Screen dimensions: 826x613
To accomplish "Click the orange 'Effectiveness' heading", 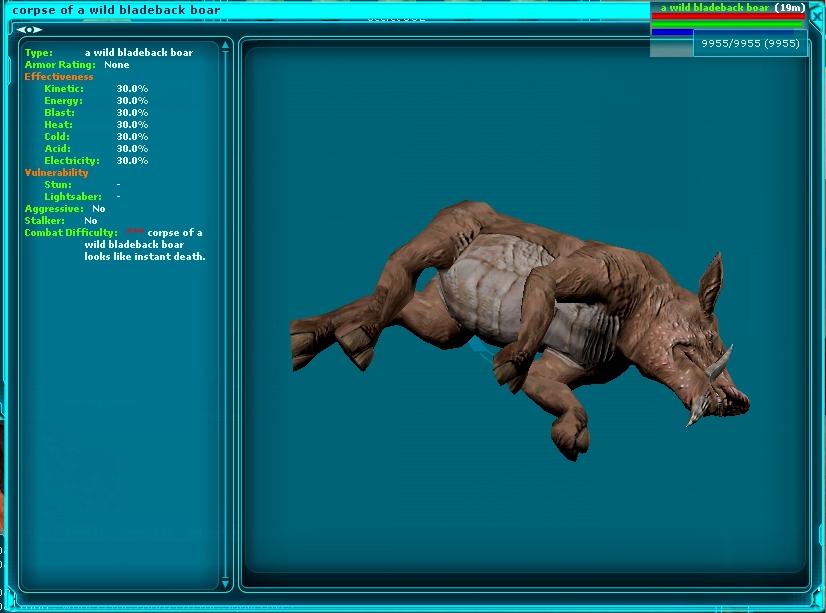I will (59, 77).
